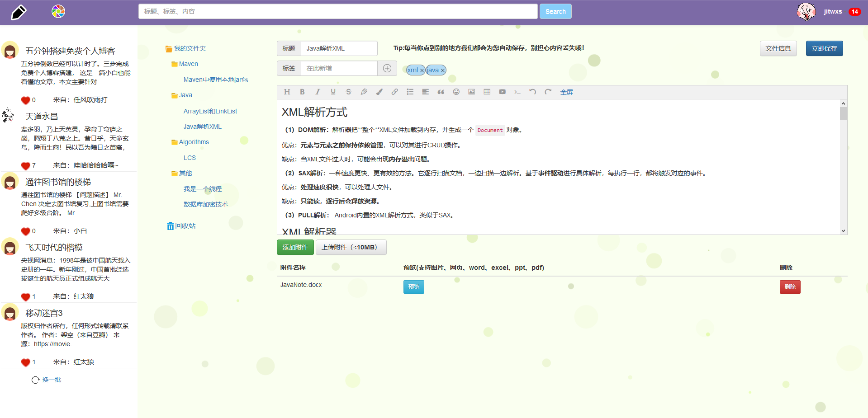This screenshot has height=418, width=868.
Task: Toggle italic formatting in the editor
Action: point(318,92)
